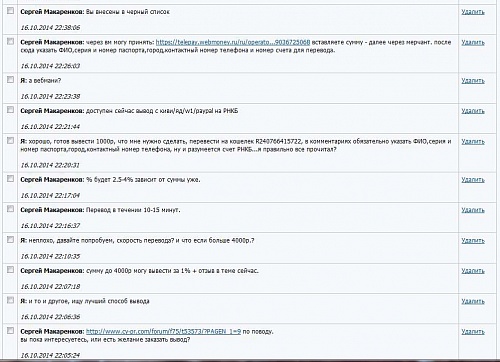
Task: Delete the 22:20:31 wallet message
Action: point(473,142)
